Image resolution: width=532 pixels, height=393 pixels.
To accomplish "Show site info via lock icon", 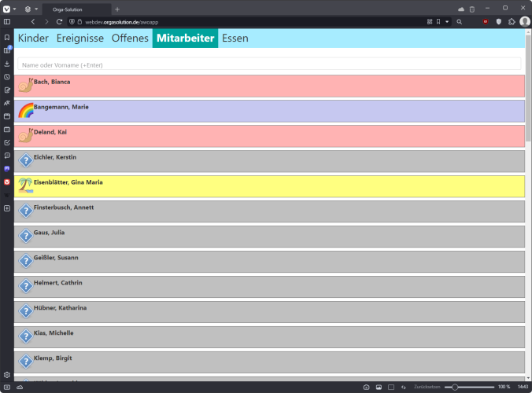I will [x=79, y=22].
